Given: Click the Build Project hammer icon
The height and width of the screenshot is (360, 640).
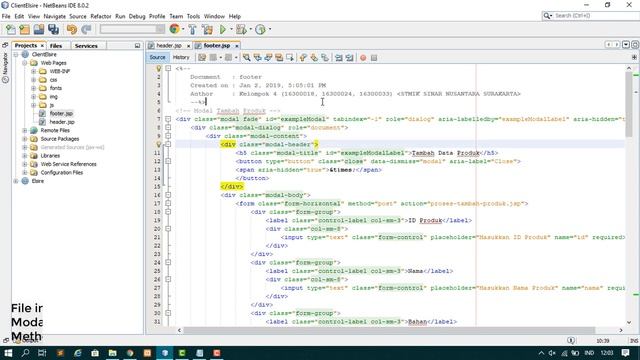Looking at the screenshot, I should 192,29.
